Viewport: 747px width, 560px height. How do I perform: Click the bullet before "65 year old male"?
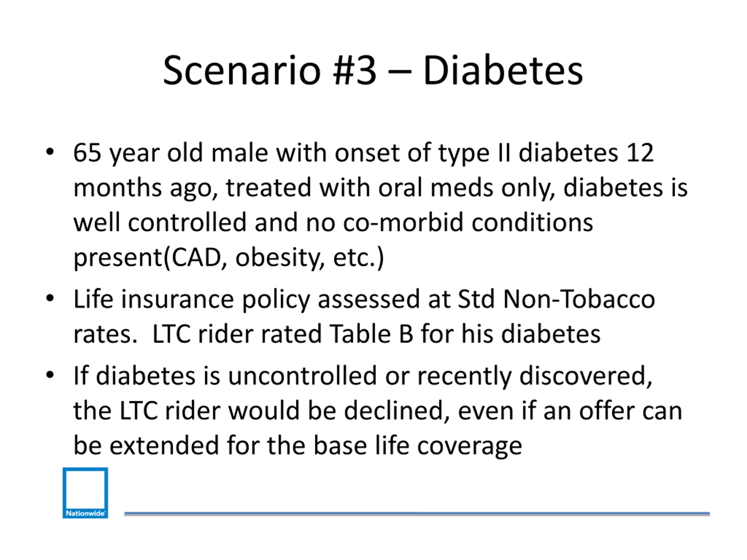50,152
